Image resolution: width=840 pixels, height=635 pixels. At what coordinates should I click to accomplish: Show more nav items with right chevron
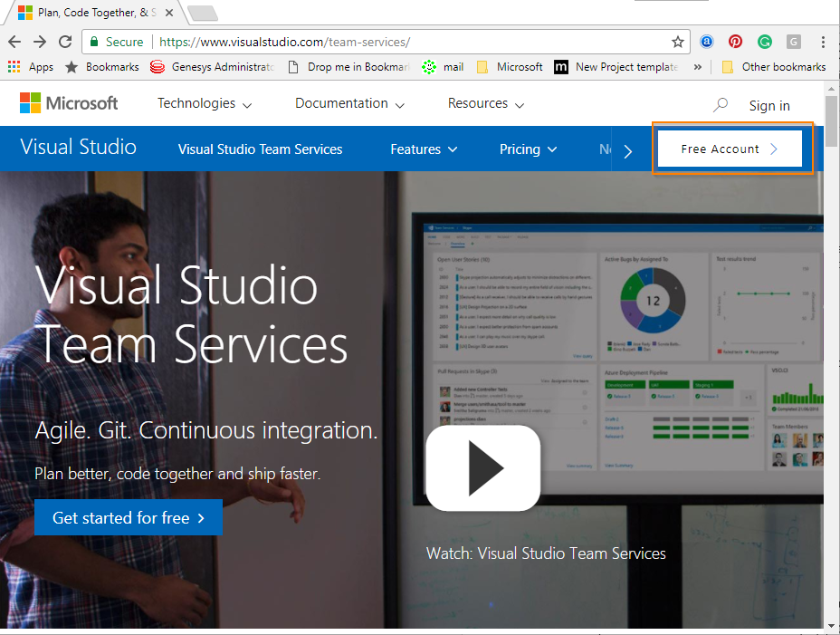coord(628,152)
